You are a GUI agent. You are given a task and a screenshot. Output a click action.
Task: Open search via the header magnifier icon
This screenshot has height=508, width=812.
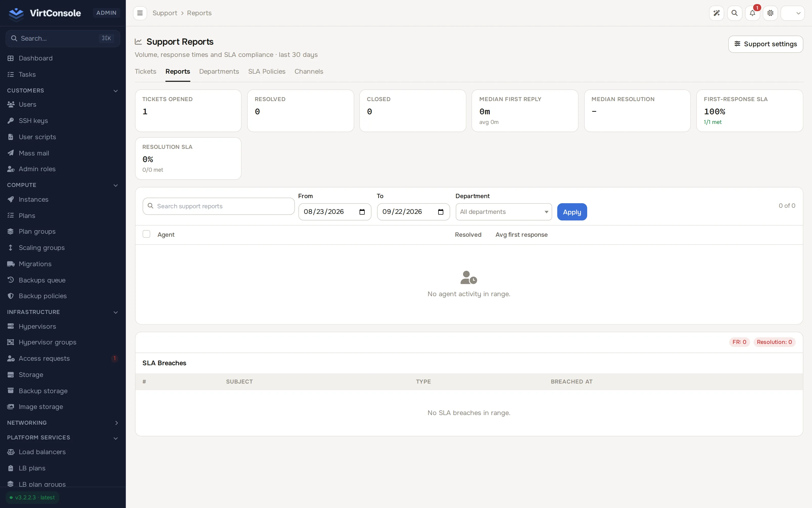point(735,13)
